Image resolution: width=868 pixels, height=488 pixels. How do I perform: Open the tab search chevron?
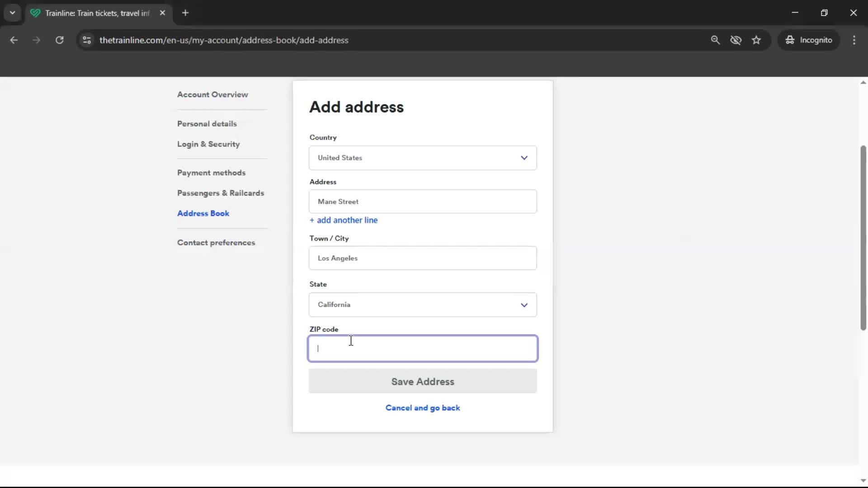13,13
